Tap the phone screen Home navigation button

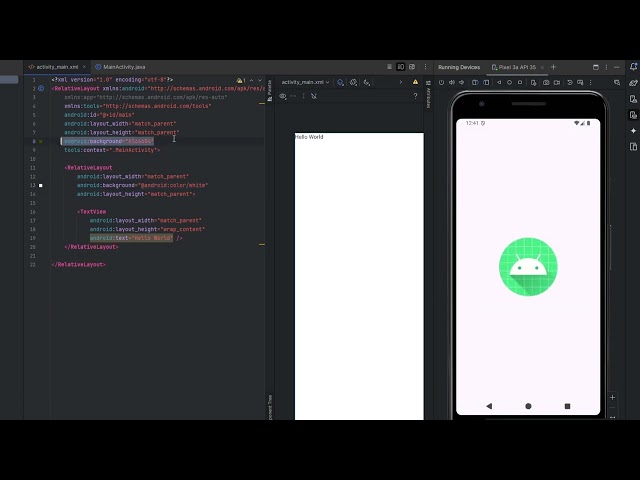[x=528, y=406]
